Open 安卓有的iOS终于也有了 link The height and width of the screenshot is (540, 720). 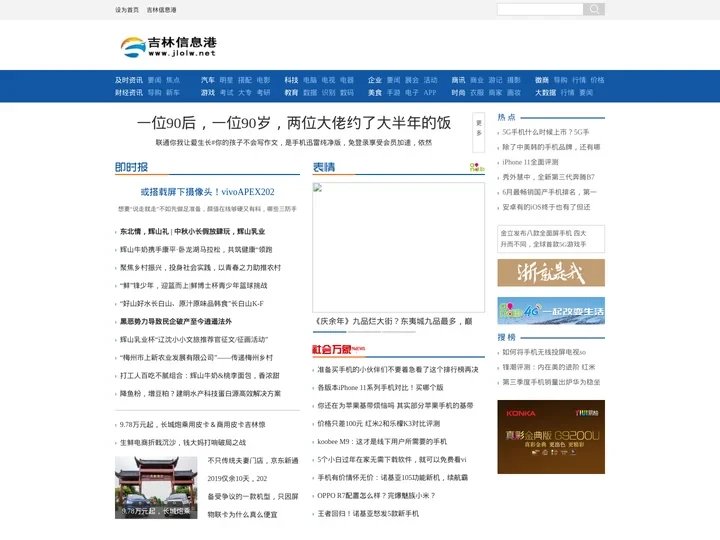click(546, 207)
